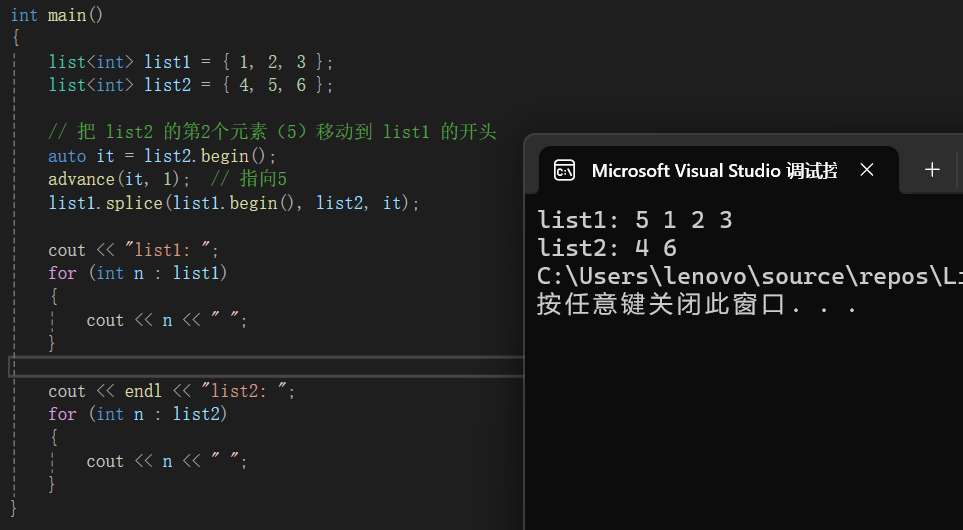Click the 'cout << endl << "list2: ";' line
Viewport: 963px width, 530px height.
tap(172, 391)
